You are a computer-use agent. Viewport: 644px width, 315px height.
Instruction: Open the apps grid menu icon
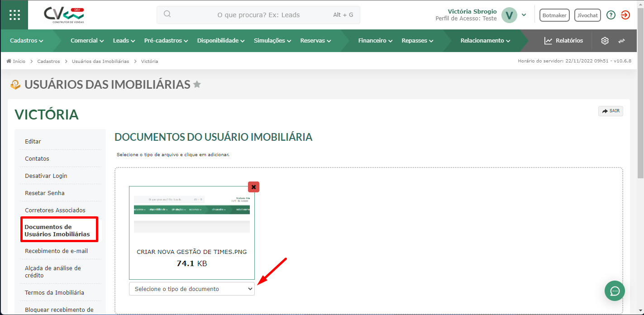(x=14, y=15)
